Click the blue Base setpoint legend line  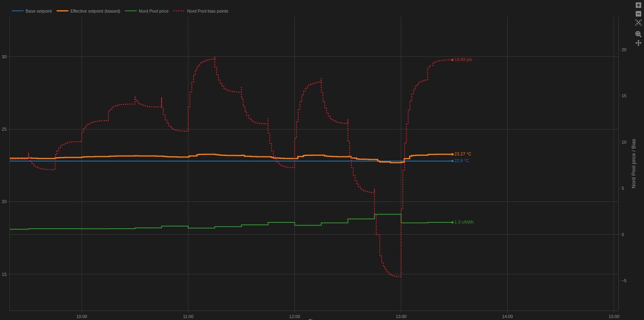point(18,11)
